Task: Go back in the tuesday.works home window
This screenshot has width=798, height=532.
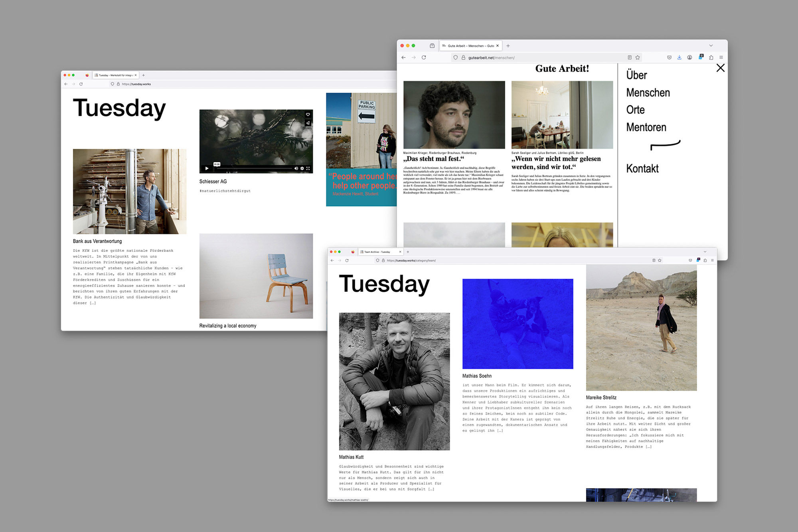Action: [x=66, y=84]
